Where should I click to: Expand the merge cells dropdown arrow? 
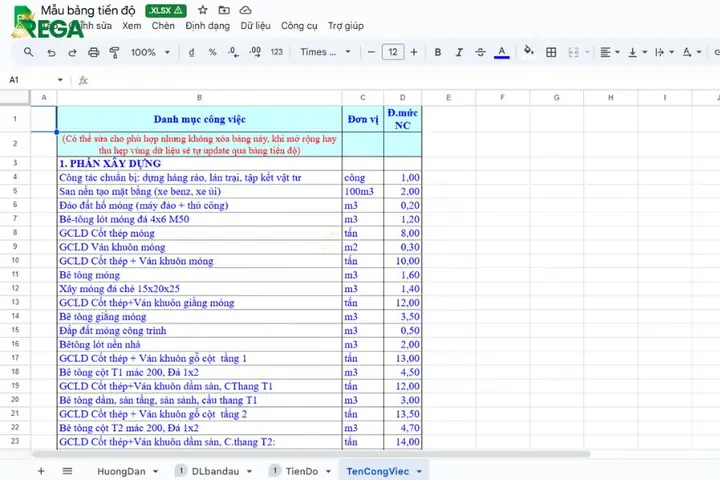coord(587,52)
